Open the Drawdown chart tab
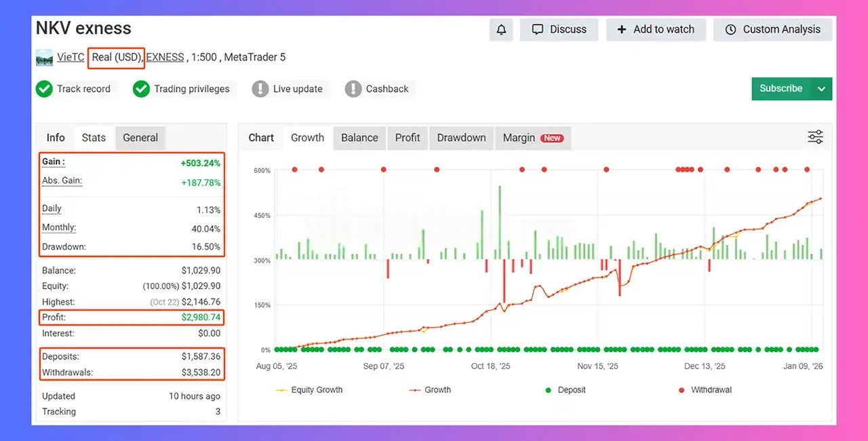Viewport: 868px width, 441px height. (x=461, y=138)
